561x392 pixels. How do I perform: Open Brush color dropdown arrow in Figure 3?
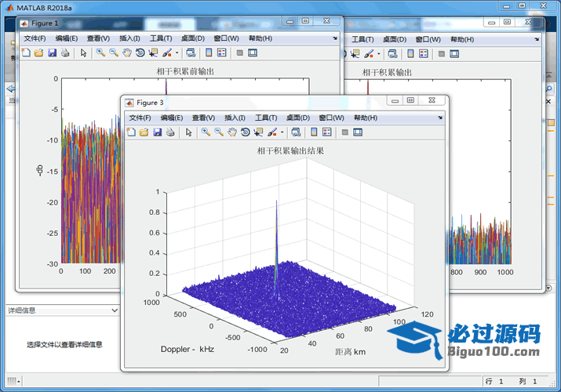click(282, 132)
